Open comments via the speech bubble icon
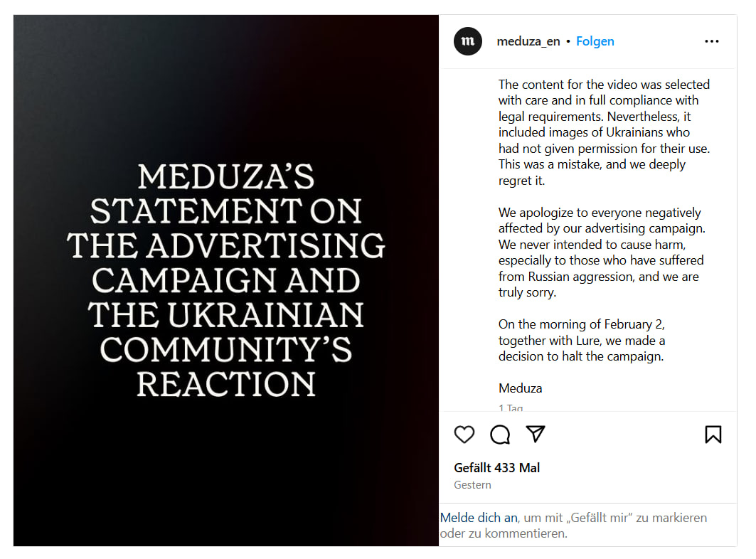Image resolution: width=756 pixels, height=559 pixels. pos(500,434)
